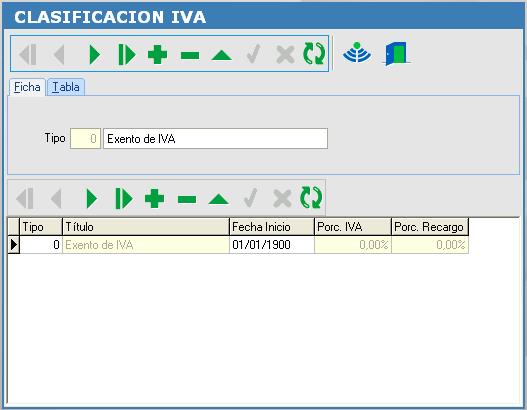Select the Ficha tab
527x410 pixels.
pos(27,87)
